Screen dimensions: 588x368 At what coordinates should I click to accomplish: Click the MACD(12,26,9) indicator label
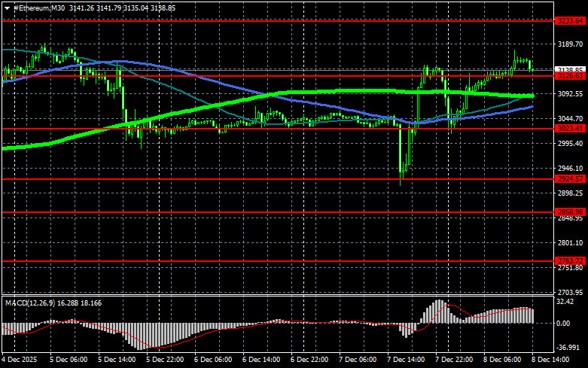click(x=35, y=302)
